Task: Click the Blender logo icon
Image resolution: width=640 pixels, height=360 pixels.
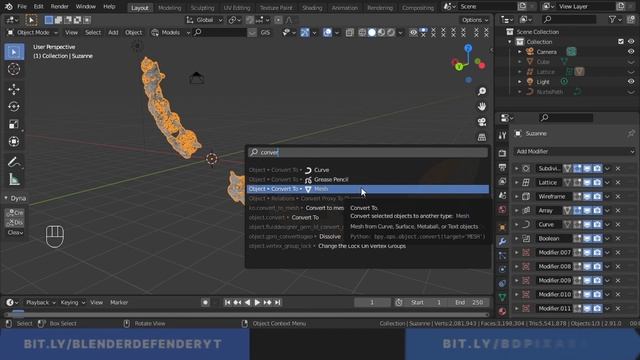Action: [x=9, y=7]
